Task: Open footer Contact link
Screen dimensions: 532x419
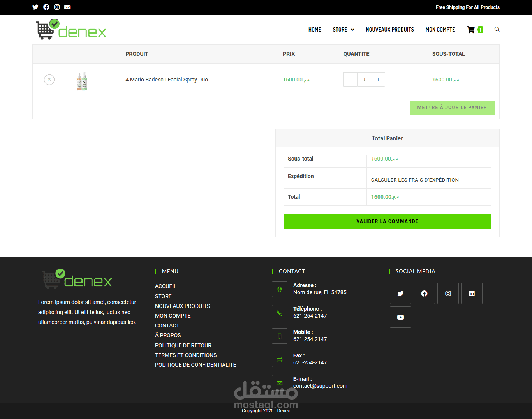Action: pyautogui.click(x=167, y=325)
